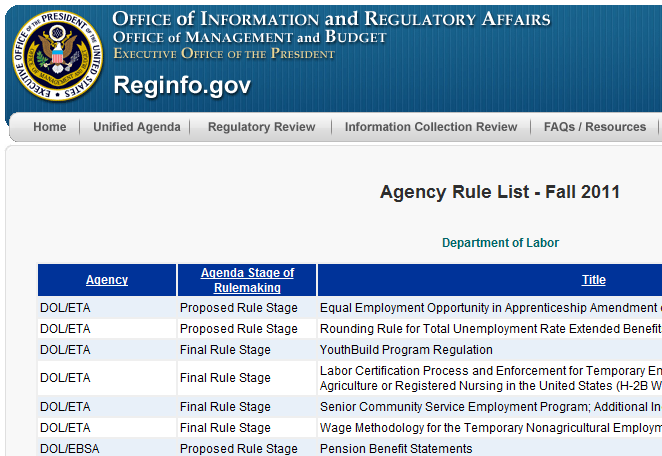Click DOL/EBSA agency cell
Image resolution: width=662 pixels, height=456 pixels.
tap(70, 448)
